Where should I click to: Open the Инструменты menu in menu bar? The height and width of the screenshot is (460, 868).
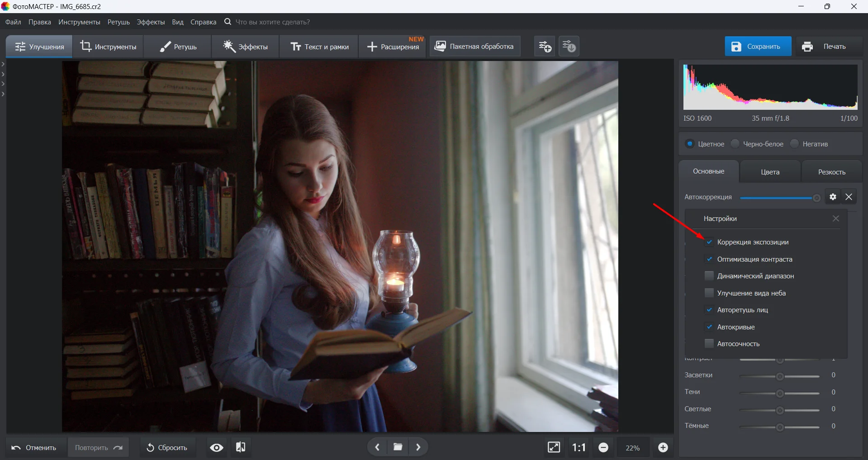[x=79, y=22]
